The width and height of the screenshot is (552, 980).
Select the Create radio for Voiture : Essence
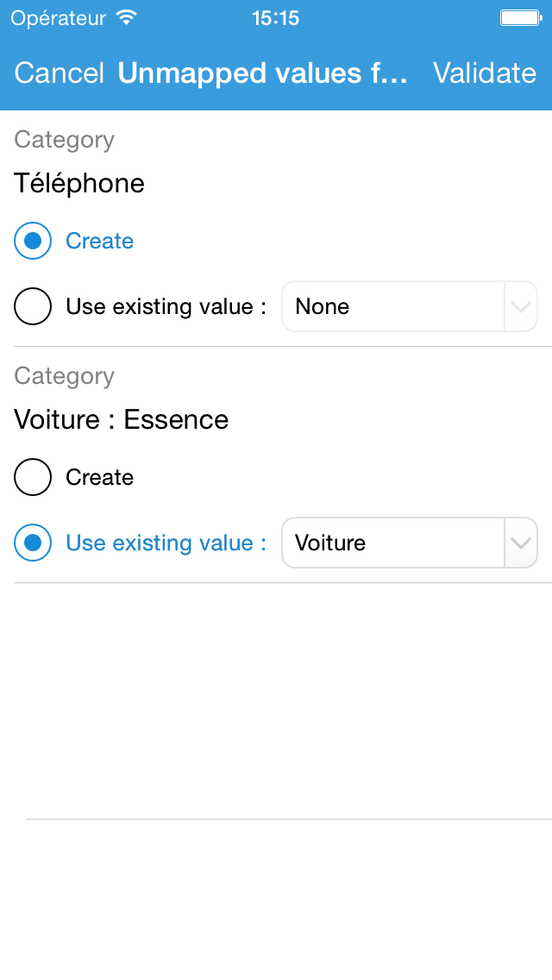click(33, 477)
